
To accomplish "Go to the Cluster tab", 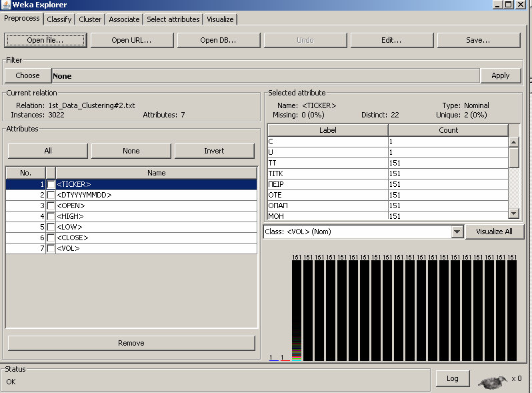I will pyautogui.click(x=90, y=19).
